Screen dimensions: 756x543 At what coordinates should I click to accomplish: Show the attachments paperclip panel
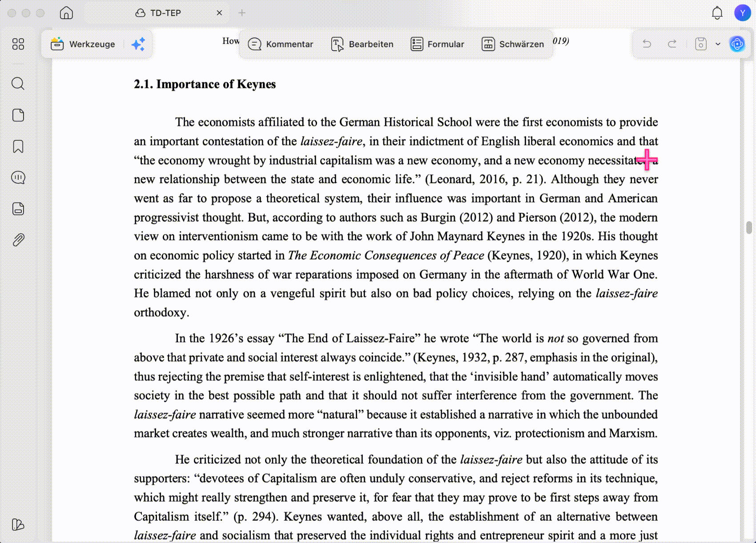pyautogui.click(x=18, y=240)
